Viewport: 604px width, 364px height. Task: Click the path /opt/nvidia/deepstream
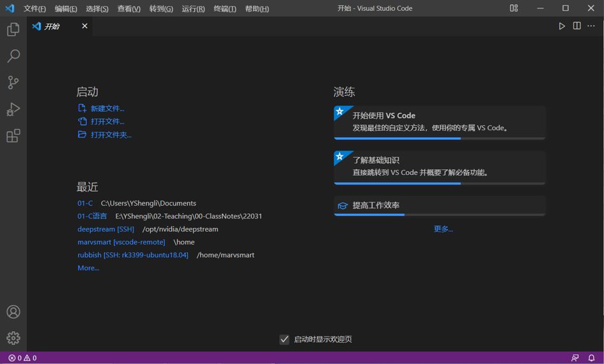(180, 229)
